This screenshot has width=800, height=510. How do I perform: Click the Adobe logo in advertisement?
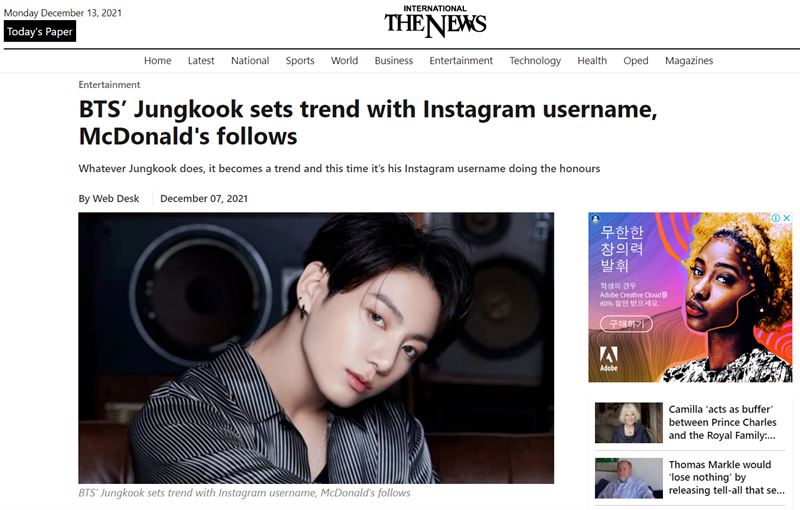pyautogui.click(x=608, y=359)
